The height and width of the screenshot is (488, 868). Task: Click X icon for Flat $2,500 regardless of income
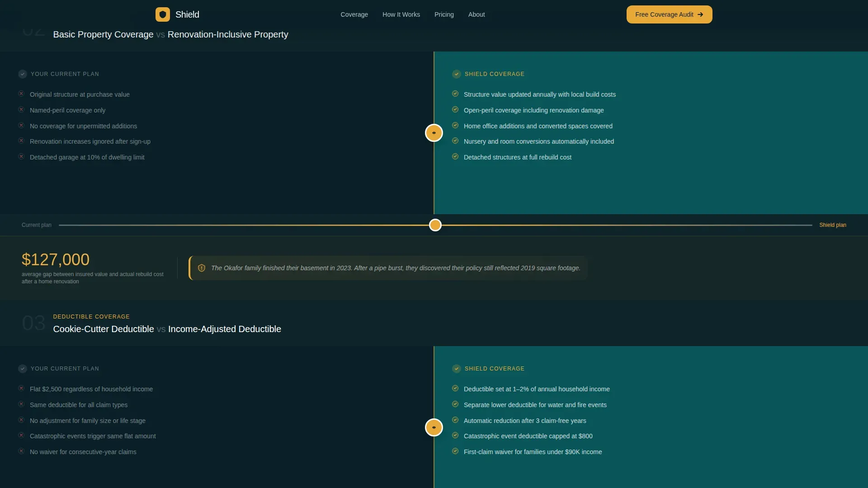click(21, 389)
